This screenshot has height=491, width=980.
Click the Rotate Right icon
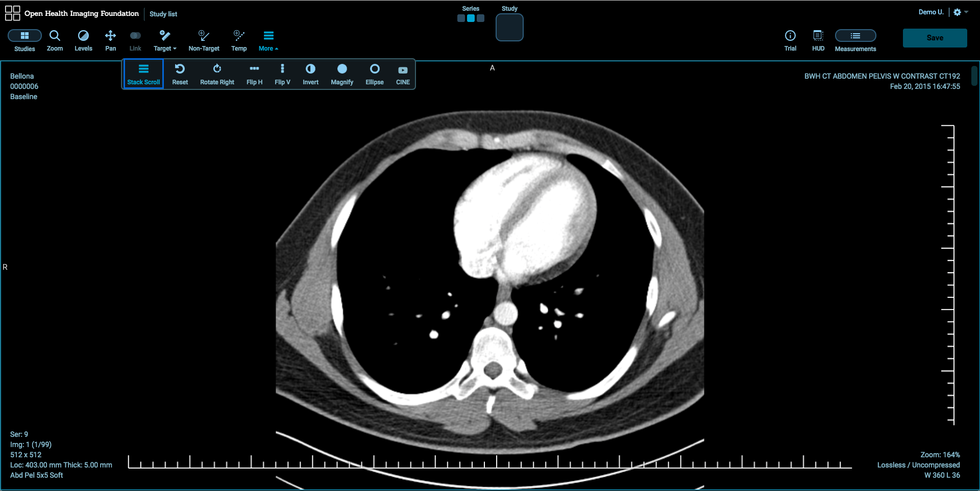(x=217, y=74)
